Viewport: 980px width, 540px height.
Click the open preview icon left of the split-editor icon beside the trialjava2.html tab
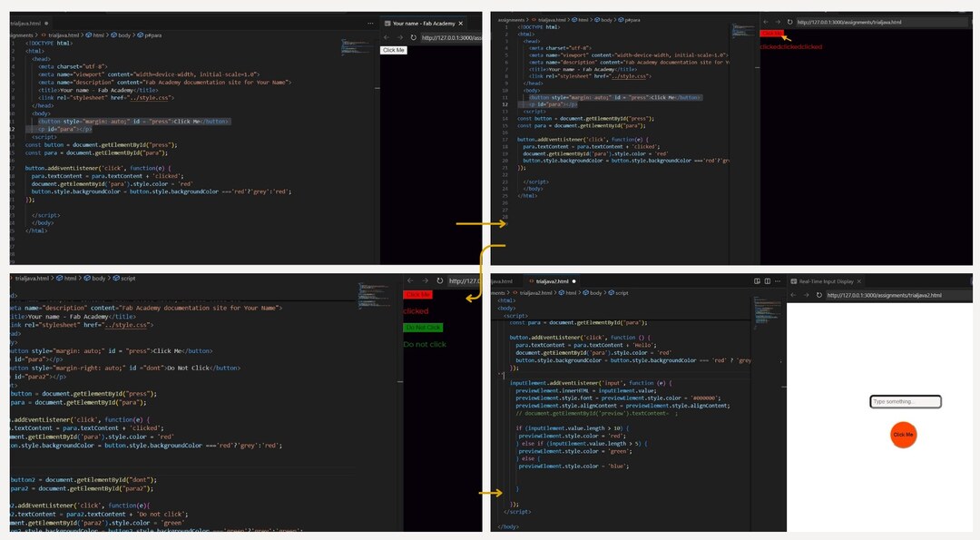(757, 281)
